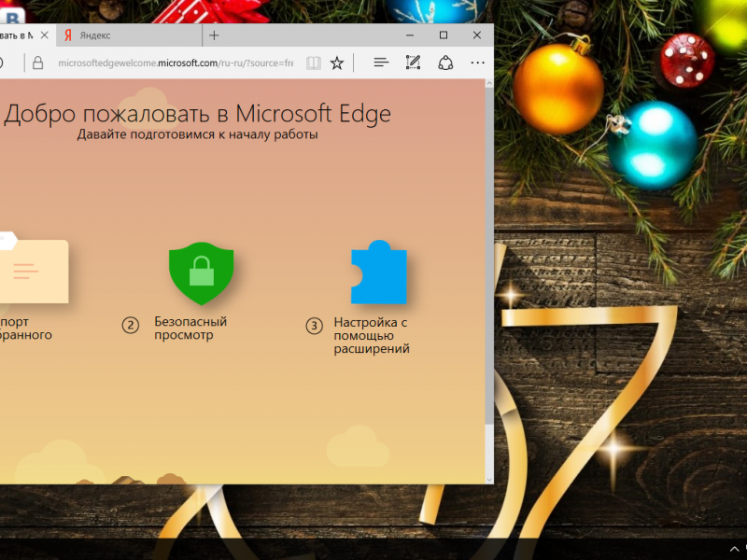Click the blue puzzle piece icon

click(x=379, y=272)
